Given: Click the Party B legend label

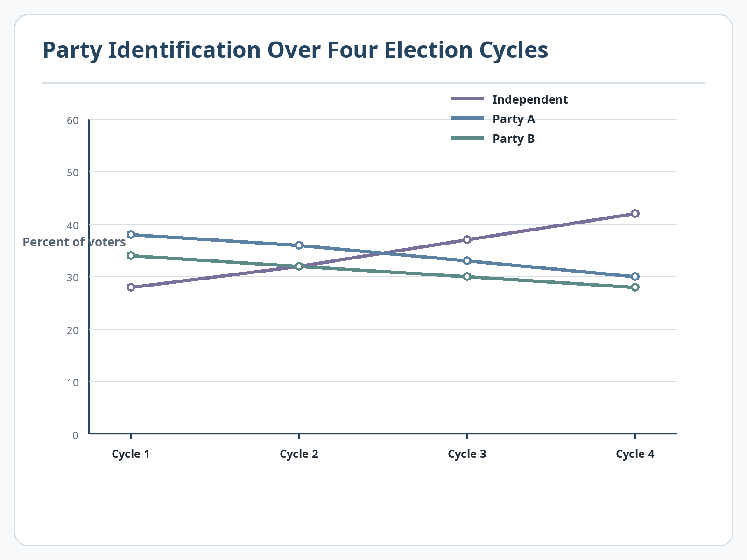Looking at the screenshot, I should click(514, 139).
